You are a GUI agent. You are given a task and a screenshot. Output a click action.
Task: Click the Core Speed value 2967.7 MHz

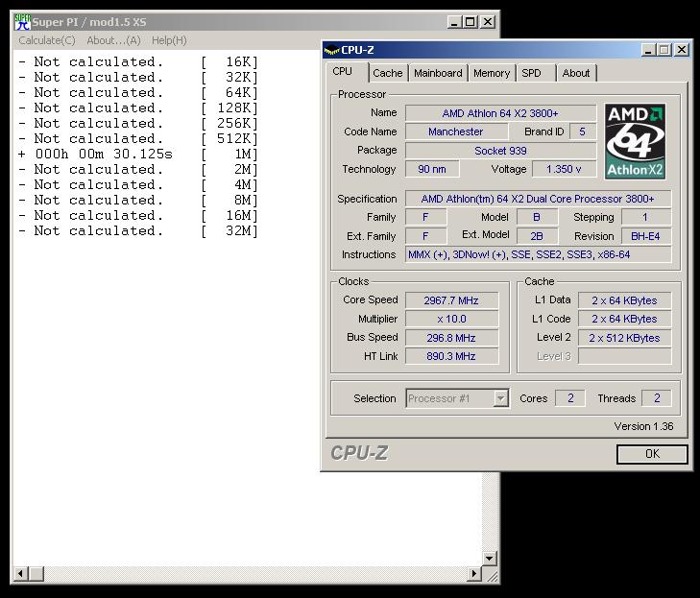451,300
